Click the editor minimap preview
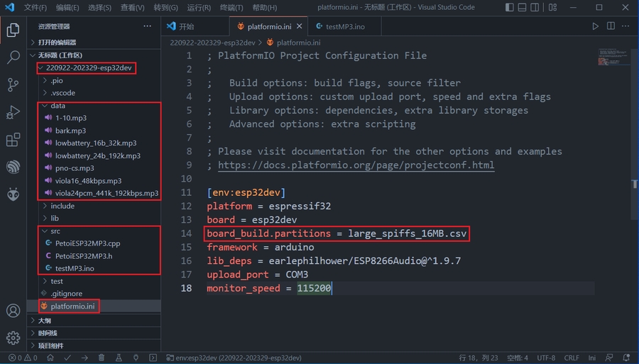Viewport: 639px width, 364px height. 611,58
